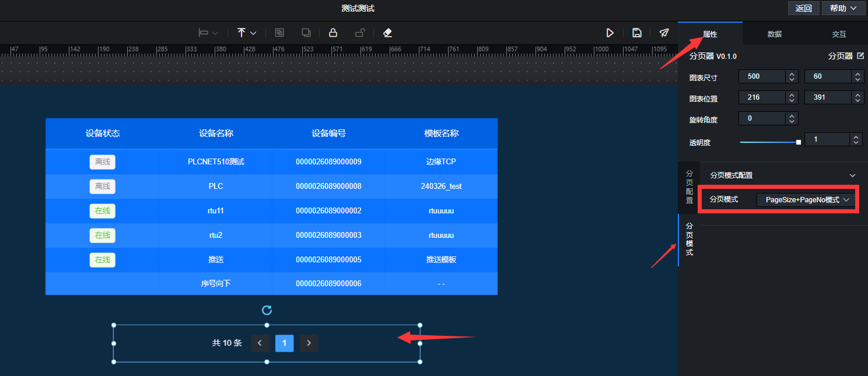Open the 分页模式 PageSize+PageNo dropdown

coord(807,200)
